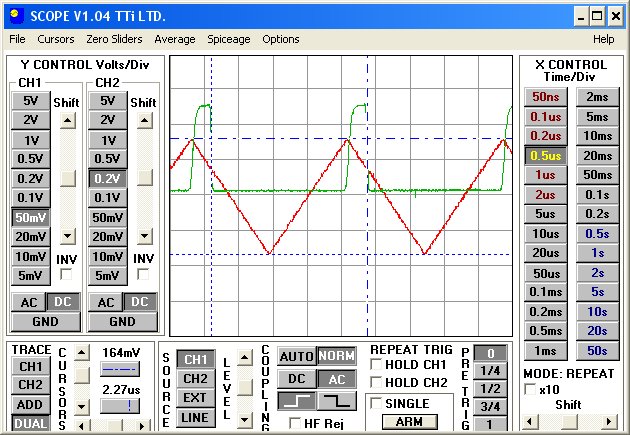
Task: Enable SINGLE trigger checkbox
Action: click(x=376, y=403)
